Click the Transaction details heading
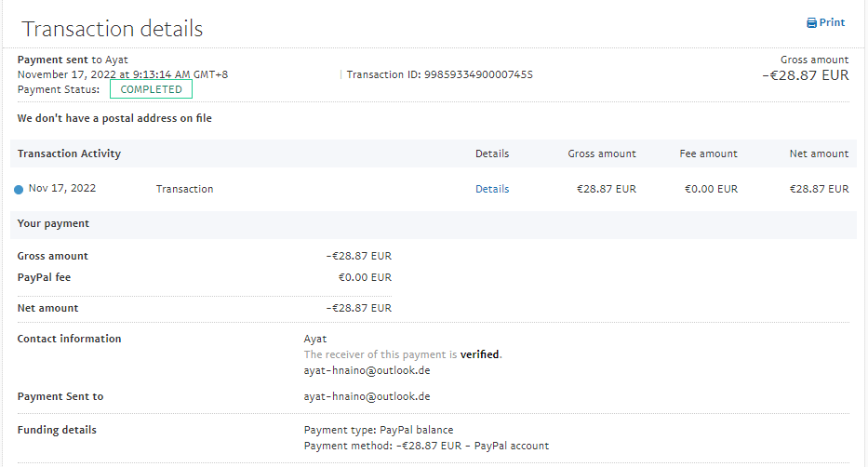The width and height of the screenshot is (868, 467). 113,29
